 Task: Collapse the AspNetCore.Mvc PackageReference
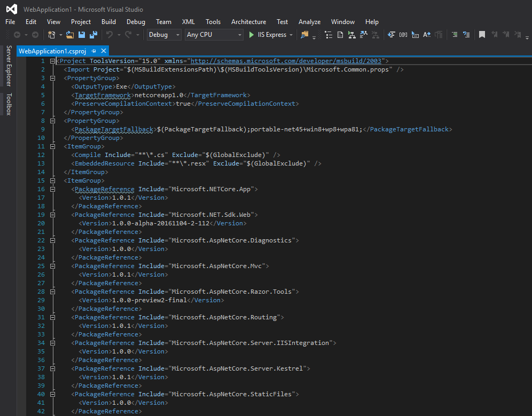[52, 266]
